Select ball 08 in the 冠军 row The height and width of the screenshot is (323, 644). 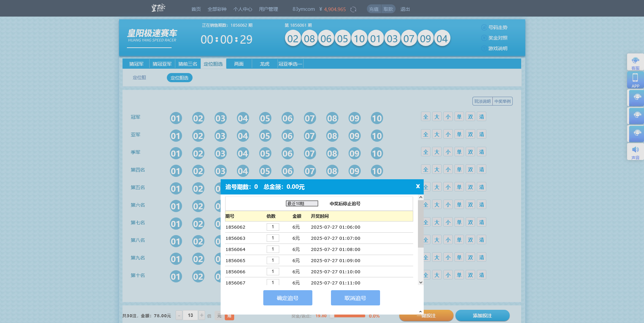(332, 118)
